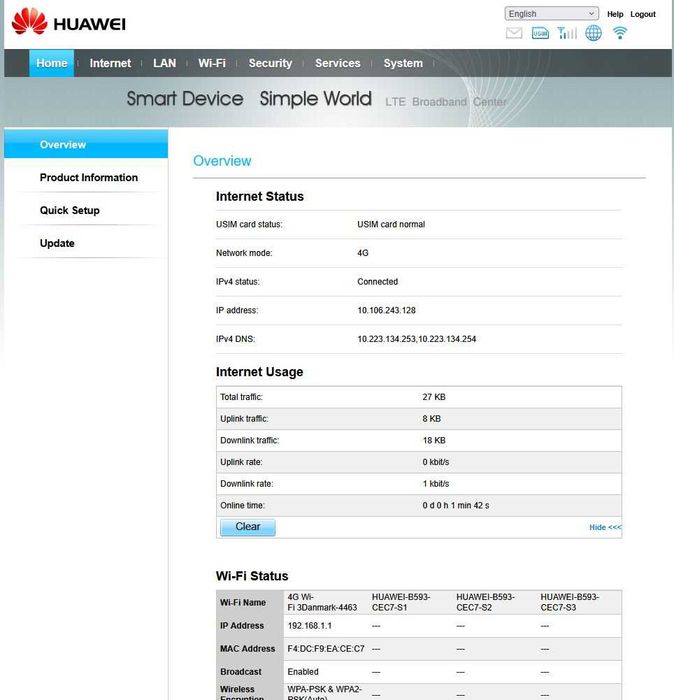Click the USIM card status icon
Image resolution: width=674 pixels, height=700 pixels.
(x=540, y=33)
